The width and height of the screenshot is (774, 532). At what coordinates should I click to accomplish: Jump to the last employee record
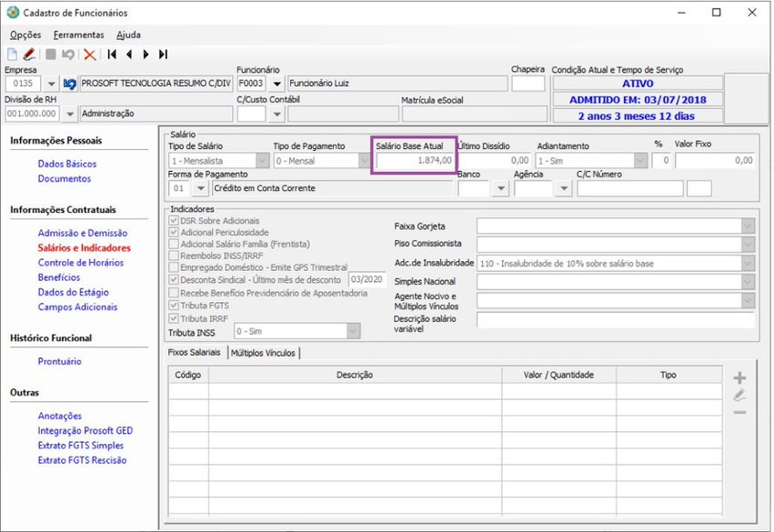(x=163, y=55)
